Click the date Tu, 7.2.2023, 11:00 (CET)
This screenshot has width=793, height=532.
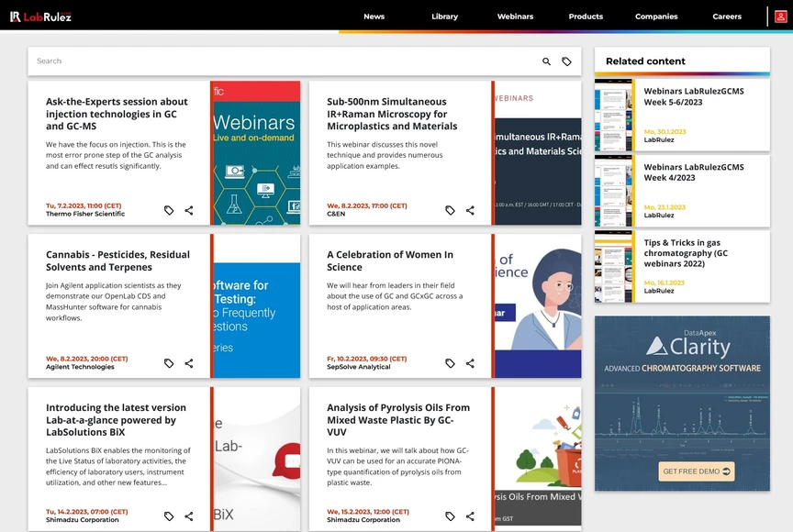click(x=84, y=205)
